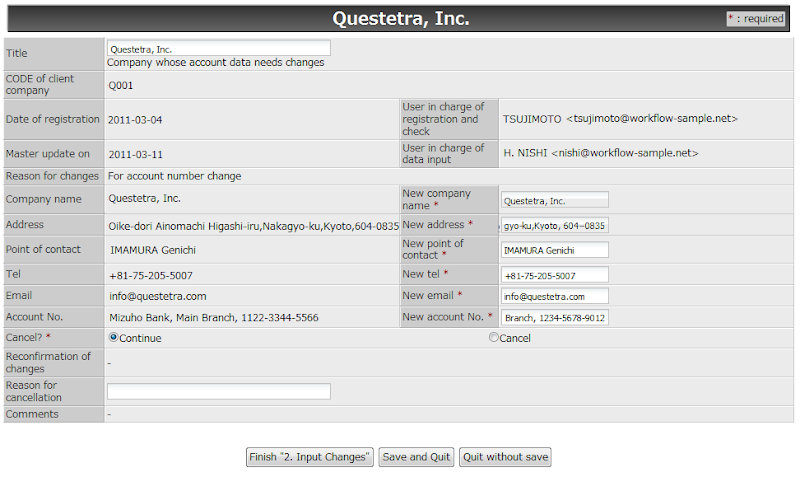Click the New company name field
Image resolution: width=800 pixels, height=477 pixels.
[555, 200]
